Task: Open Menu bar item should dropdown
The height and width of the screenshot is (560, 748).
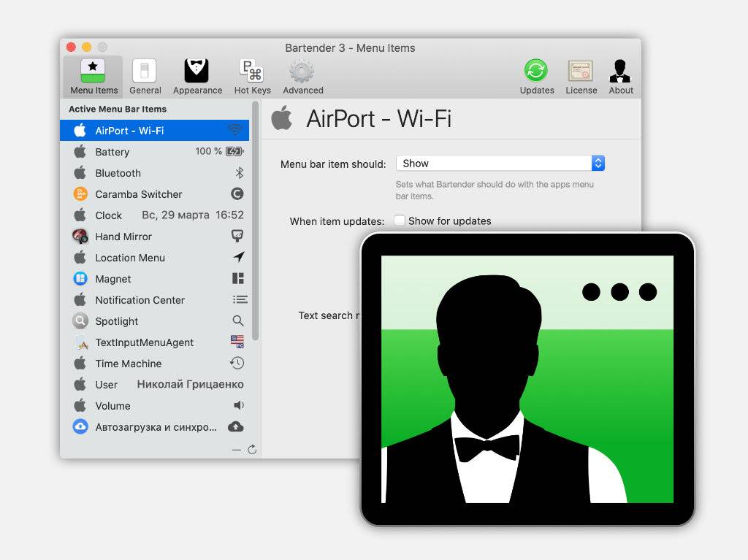Action: point(500,164)
